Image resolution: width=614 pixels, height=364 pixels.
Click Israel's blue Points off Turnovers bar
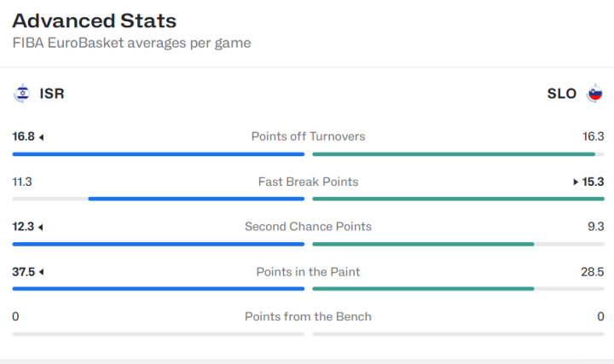(x=159, y=154)
